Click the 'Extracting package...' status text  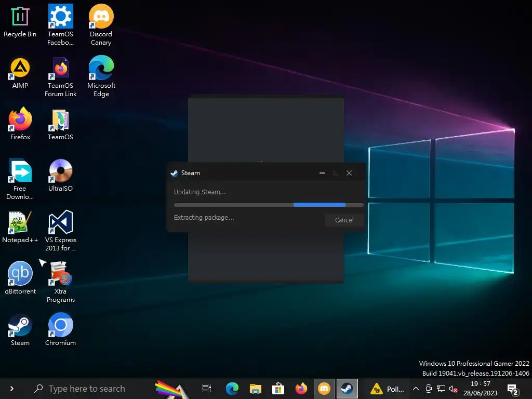click(x=204, y=218)
